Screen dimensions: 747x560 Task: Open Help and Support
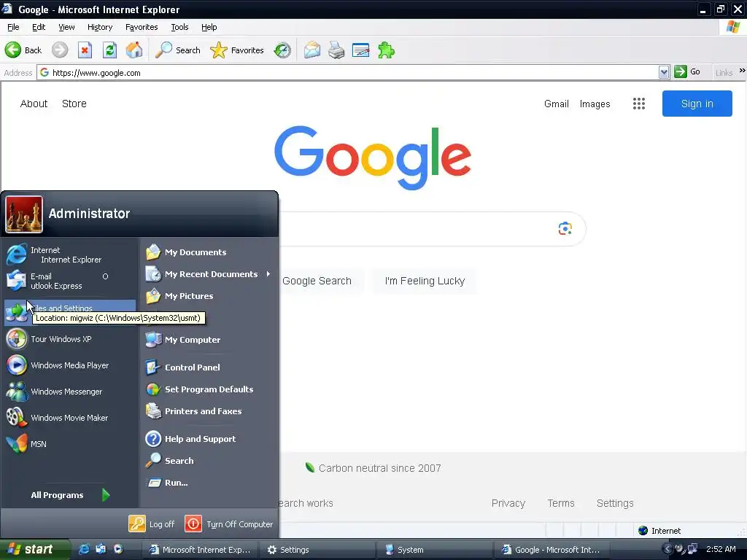click(208, 439)
